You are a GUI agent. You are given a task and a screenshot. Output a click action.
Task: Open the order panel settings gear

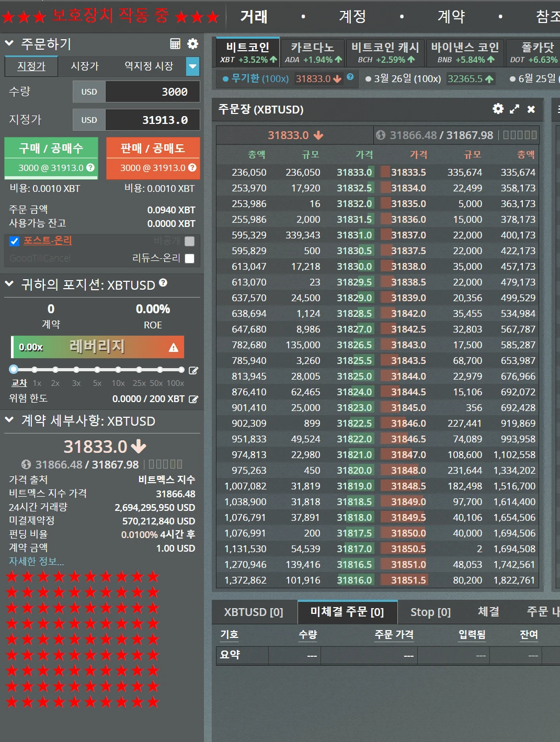(192, 44)
